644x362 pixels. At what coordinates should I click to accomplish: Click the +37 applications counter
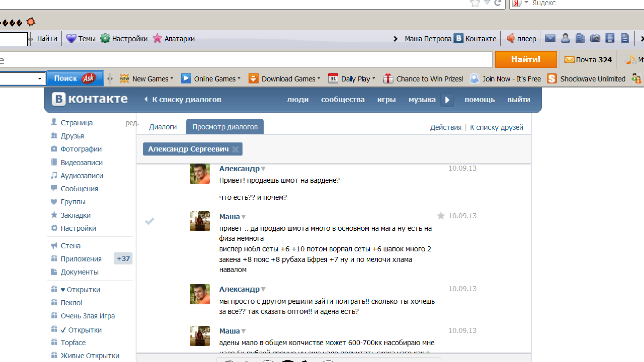pyautogui.click(x=123, y=259)
